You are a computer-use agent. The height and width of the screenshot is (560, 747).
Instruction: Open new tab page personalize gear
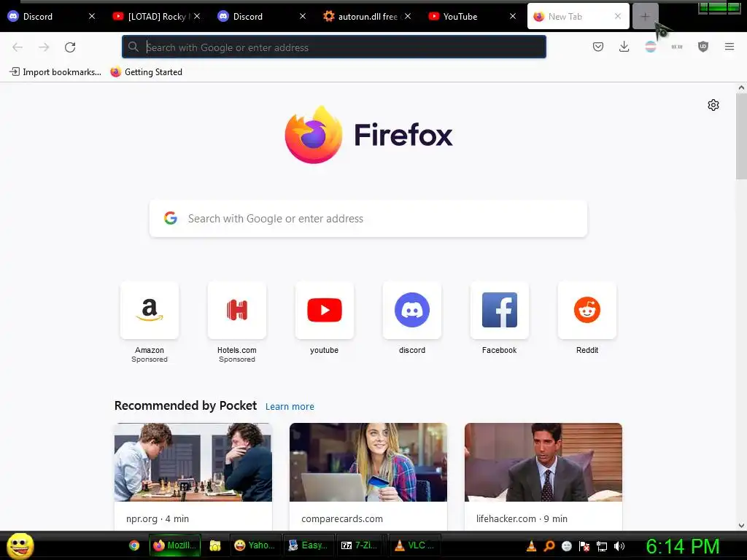click(713, 105)
